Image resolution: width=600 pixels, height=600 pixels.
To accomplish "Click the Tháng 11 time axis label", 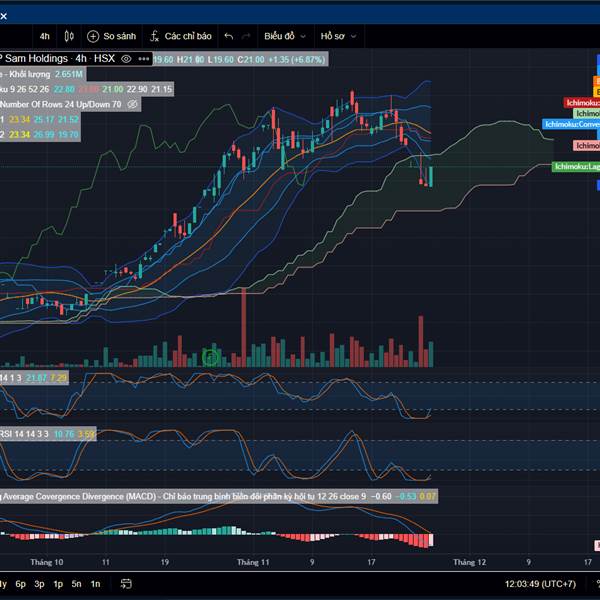I will click(x=253, y=562).
